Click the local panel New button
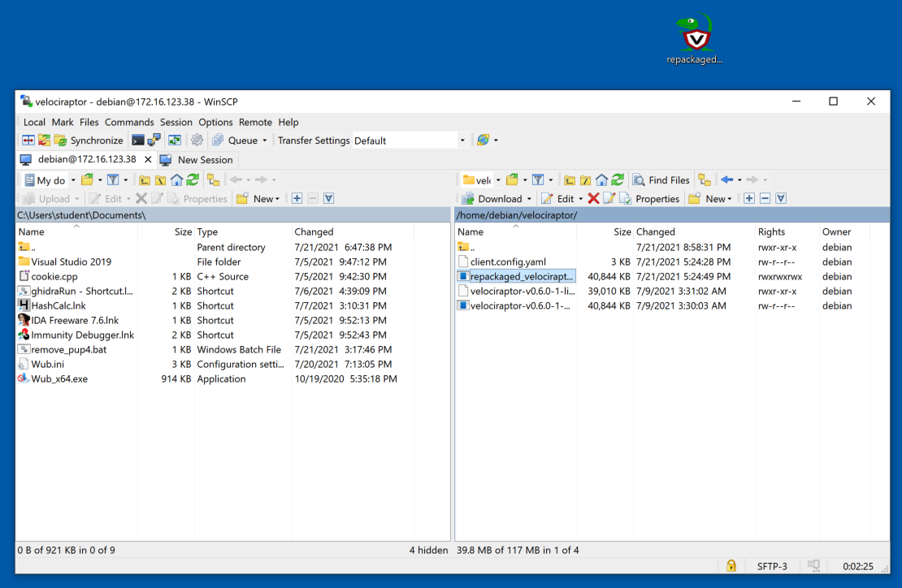Viewport: 902px width, 588px height. click(x=258, y=199)
